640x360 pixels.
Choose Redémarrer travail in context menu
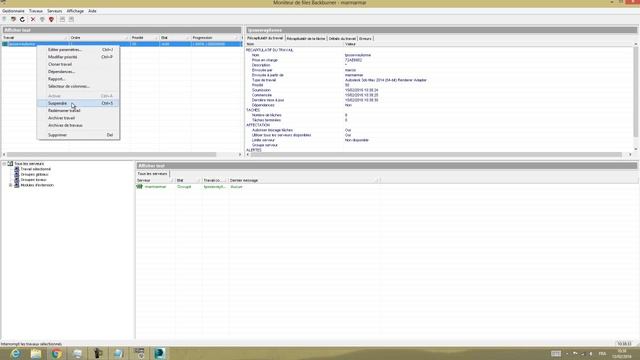coord(78,111)
